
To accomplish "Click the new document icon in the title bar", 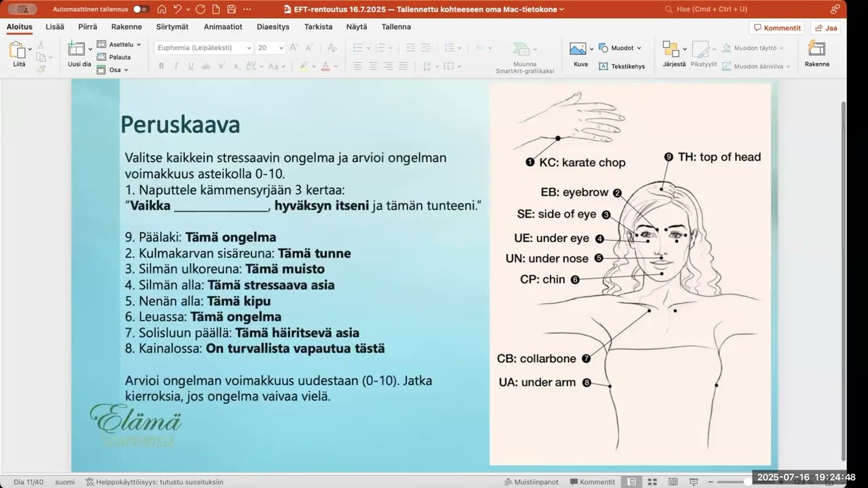I will (x=216, y=9).
